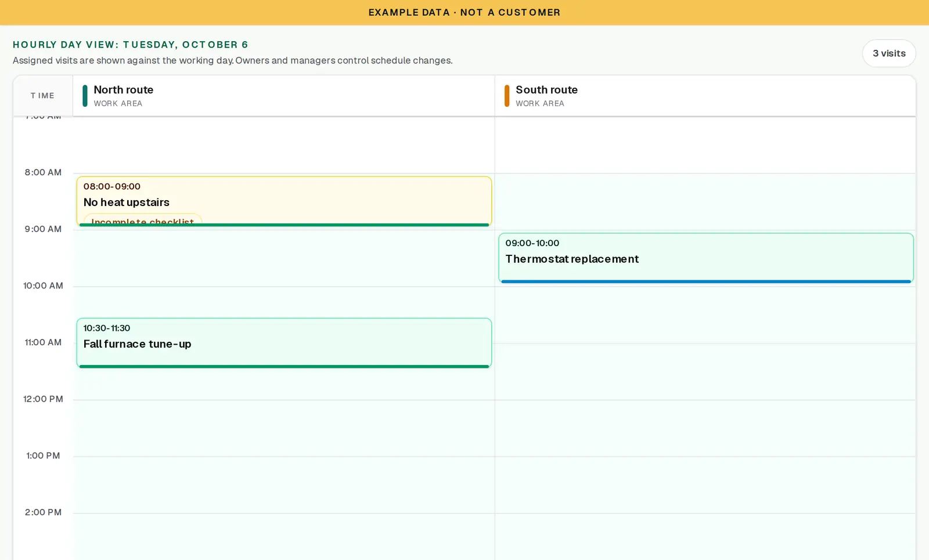Click the green North route color marker
The height and width of the screenshot is (560, 929).
coord(85,96)
